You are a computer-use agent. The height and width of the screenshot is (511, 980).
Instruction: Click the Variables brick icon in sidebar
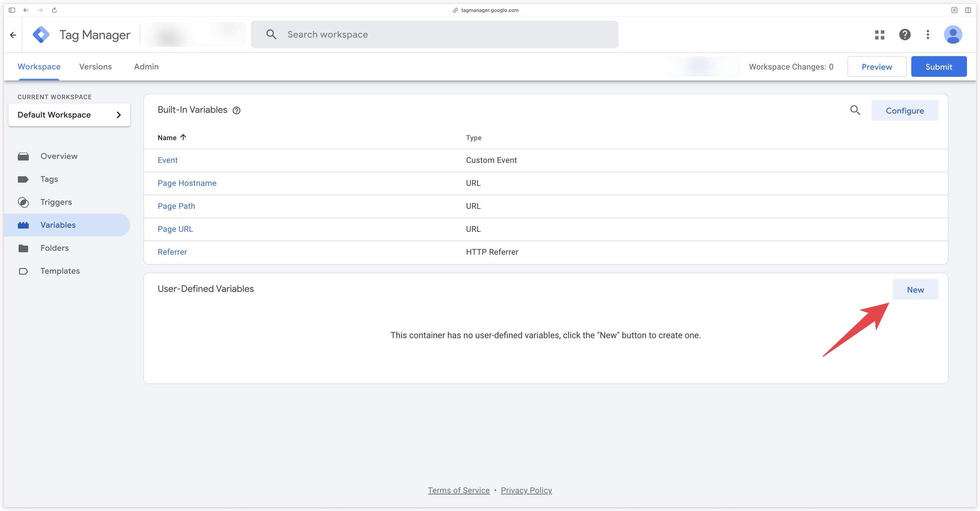tap(23, 225)
